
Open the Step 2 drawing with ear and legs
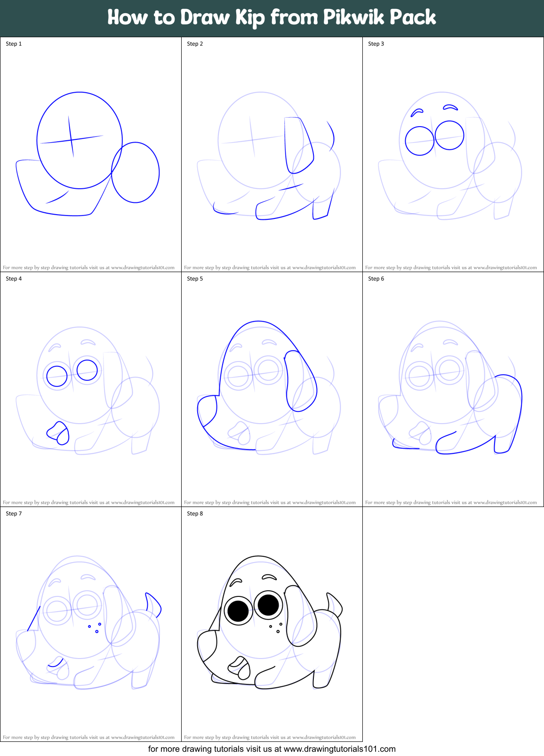coord(269,156)
